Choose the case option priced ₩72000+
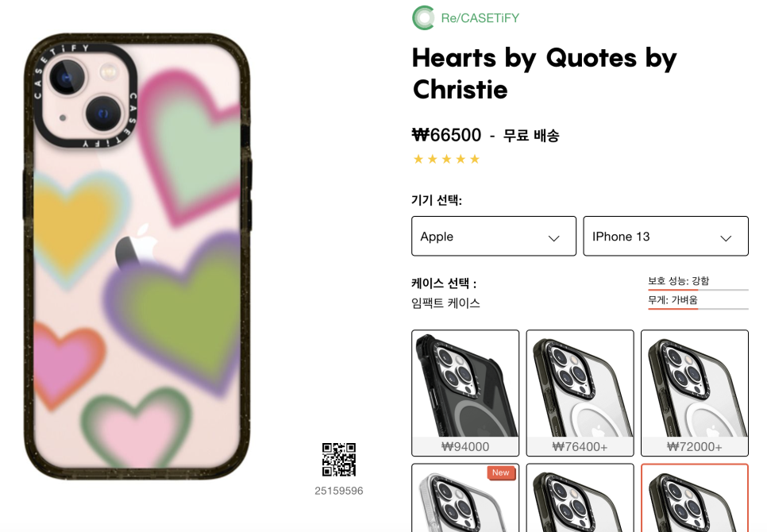The width and height of the screenshot is (767, 532). point(695,393)
